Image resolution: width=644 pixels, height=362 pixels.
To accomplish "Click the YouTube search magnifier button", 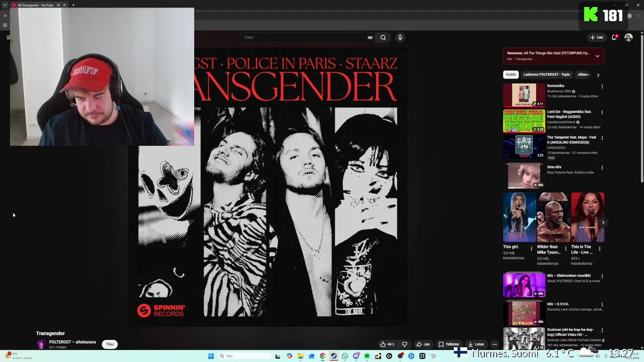I will tap(383, 37).
